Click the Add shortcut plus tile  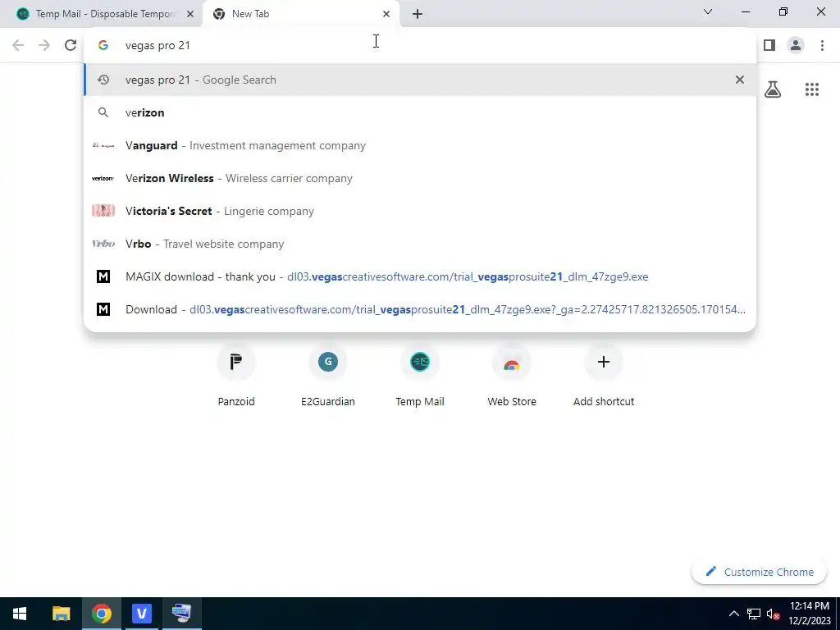604,375
